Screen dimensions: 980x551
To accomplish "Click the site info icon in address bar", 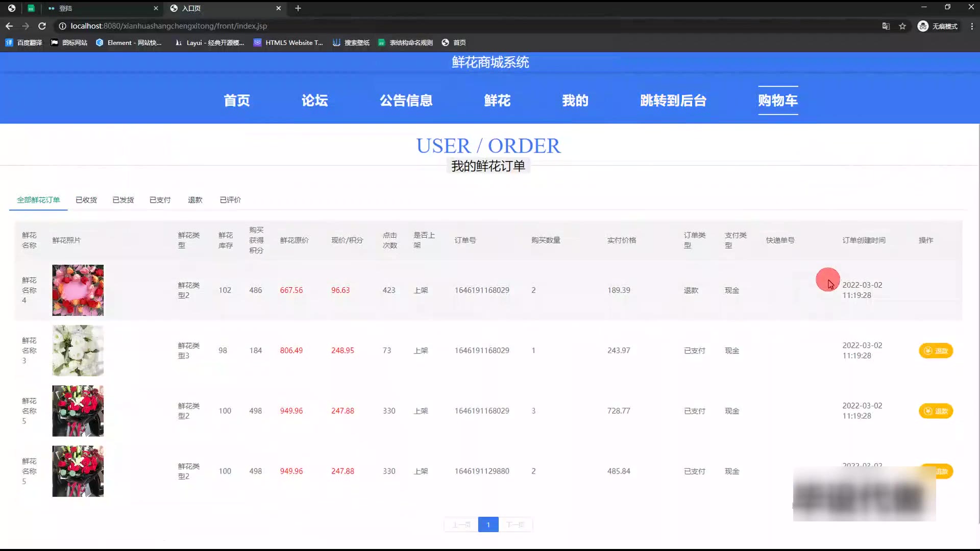I will (62, 26).
